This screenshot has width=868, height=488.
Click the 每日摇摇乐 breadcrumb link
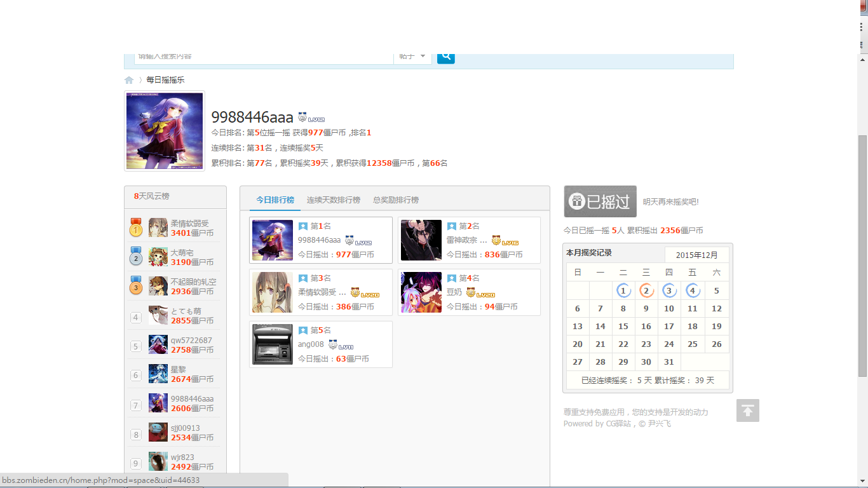165,80
